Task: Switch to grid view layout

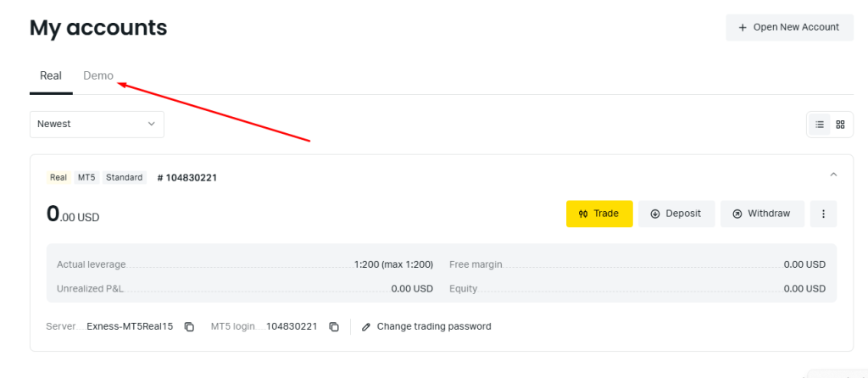Action: tap(840, 124)
